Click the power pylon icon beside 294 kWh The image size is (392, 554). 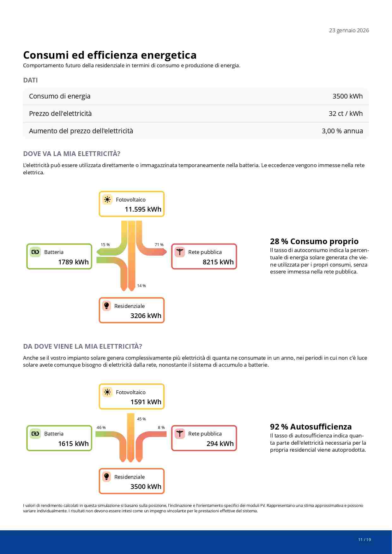click(180, 434)
